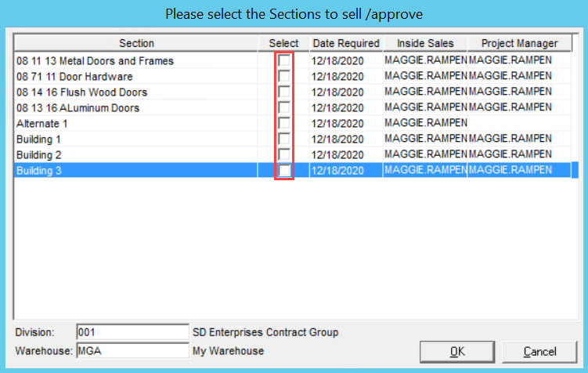Click the Date Required column header
The width and height of the screenshot is (588, 373).
[346, 43]
